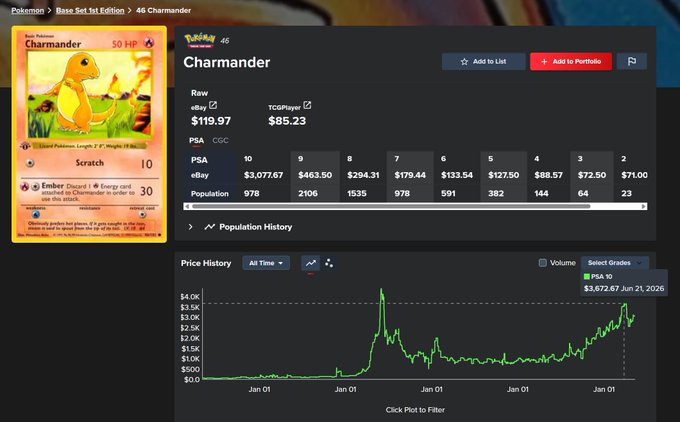Screen dimensions: 680x422
Task: Open the eBay external link icon
Action: pos(213,105)
